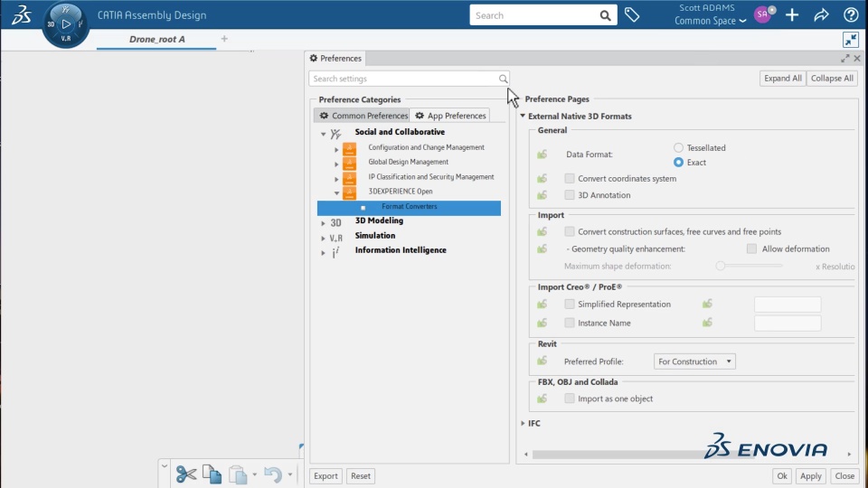
Task: Click lock icon beside Data Format
Action: pyautogui.click(x=542, y=155)
